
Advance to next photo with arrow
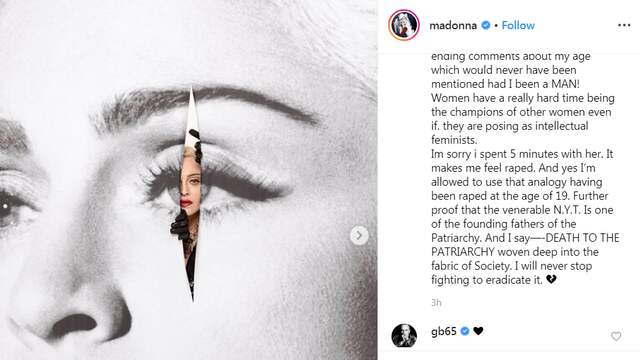[359, 236]
